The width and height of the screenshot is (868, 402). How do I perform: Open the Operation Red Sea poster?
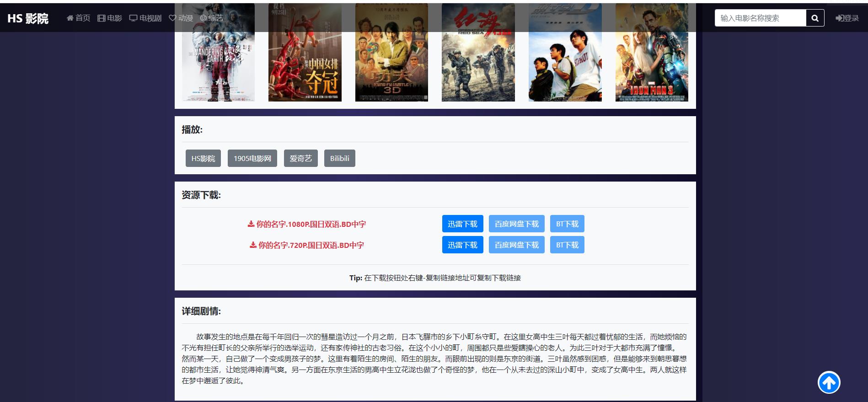point(478,52)
